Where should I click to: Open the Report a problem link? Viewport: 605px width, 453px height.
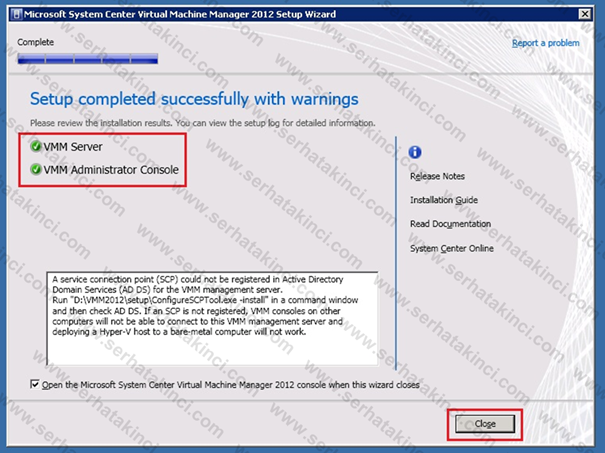tap(546, 43)
